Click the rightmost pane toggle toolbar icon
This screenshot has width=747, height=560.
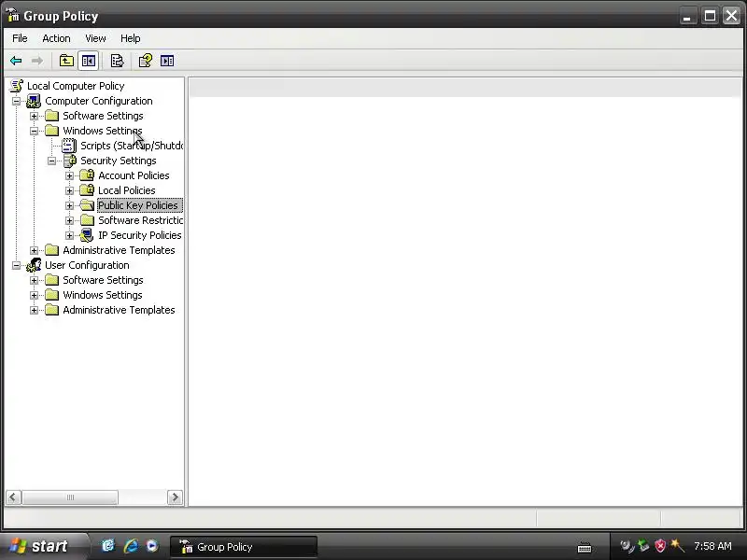[x=167, y=61]
